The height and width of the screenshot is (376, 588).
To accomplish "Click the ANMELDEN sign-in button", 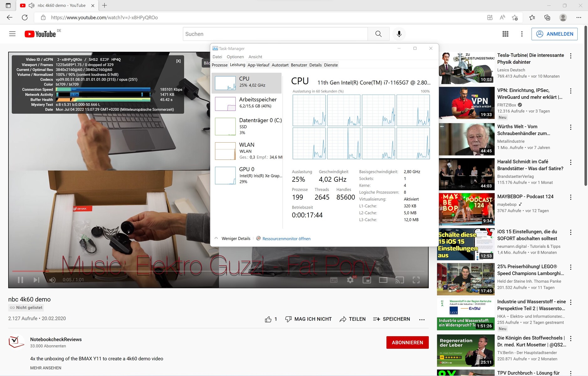I will coord(554,34).
